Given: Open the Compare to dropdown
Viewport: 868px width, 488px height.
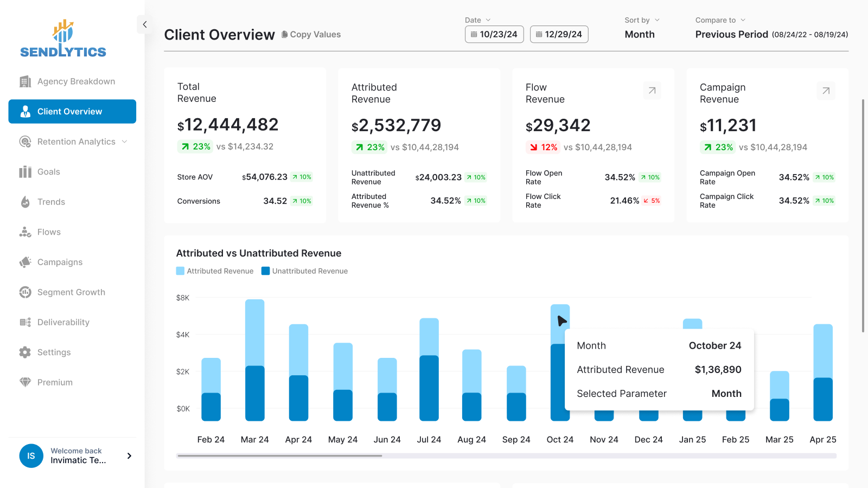Looking at the screenshot, I should click(720, 20).
